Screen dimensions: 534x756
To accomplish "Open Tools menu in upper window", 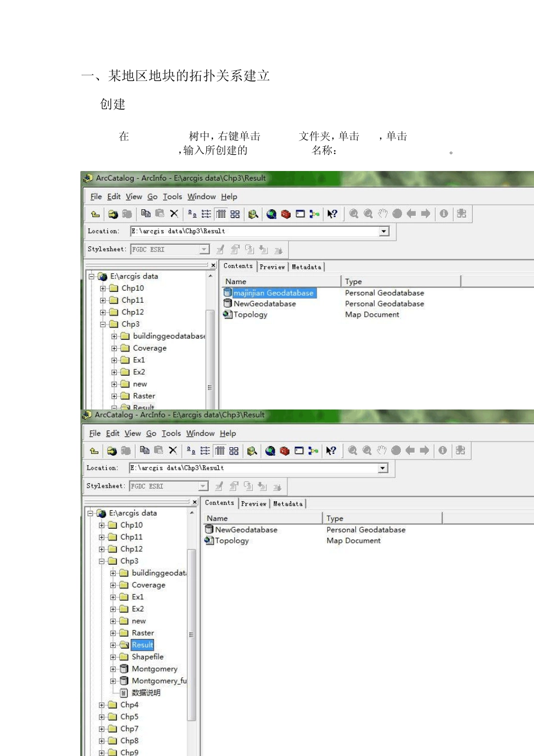I will [173, 196].
